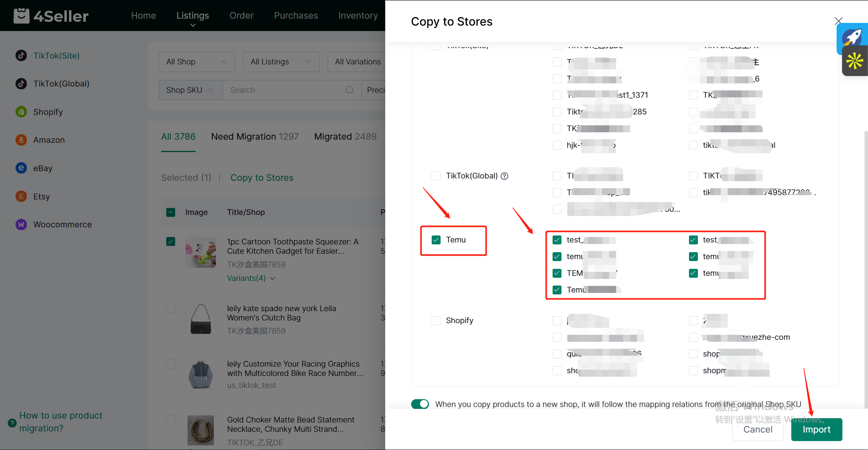Expand Variants(4) for the toothpaste squeezer
The width and height of the screenshot is (868, 450).
pyautogui.click(x=251, y=278)
